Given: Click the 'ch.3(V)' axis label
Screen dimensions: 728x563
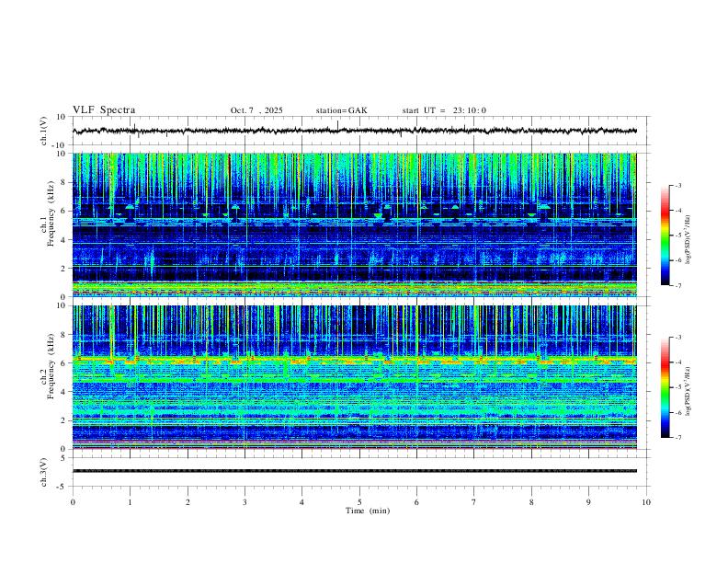Looking at the screenshot, I should tap(44, 472).
